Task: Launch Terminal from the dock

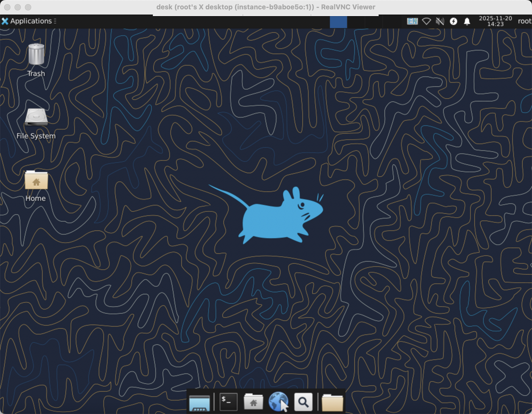Action: pos(228,402)
